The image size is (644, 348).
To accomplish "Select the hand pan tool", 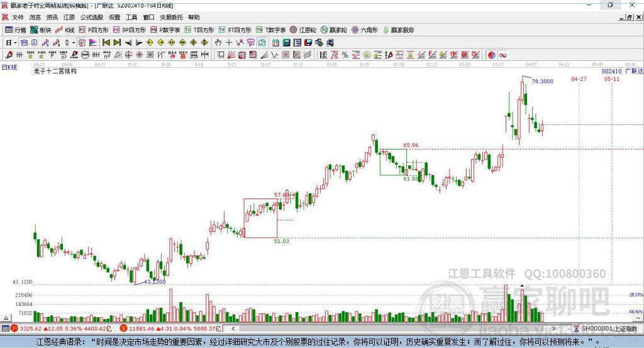I will [218, 43].
